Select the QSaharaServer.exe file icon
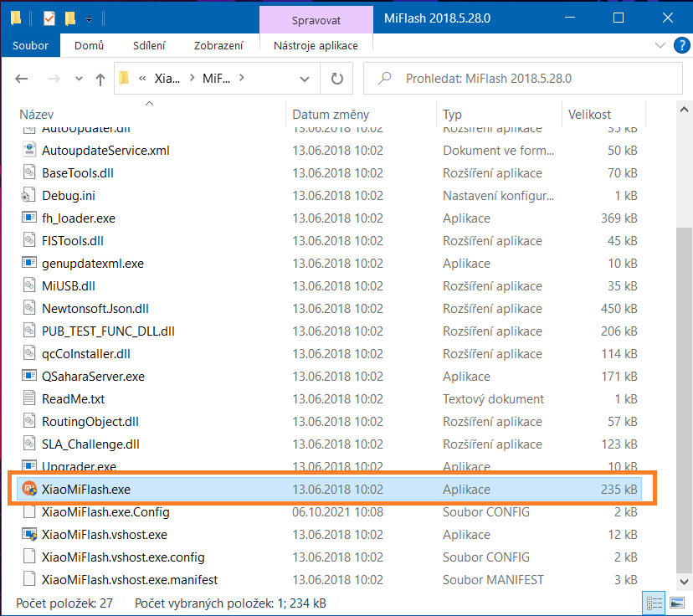Image resolution: width=693 pixels, height=616 pixels. 29,376
